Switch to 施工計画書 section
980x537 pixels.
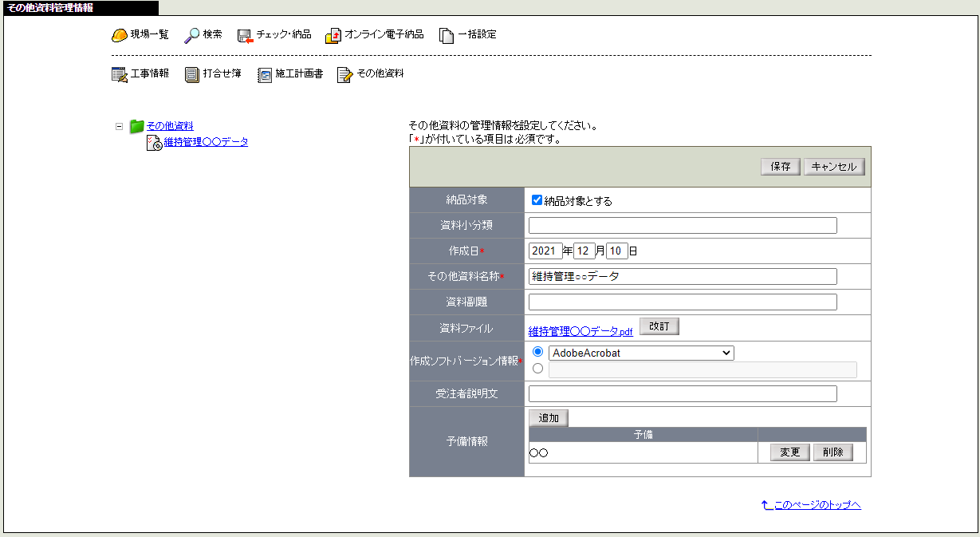299,73
